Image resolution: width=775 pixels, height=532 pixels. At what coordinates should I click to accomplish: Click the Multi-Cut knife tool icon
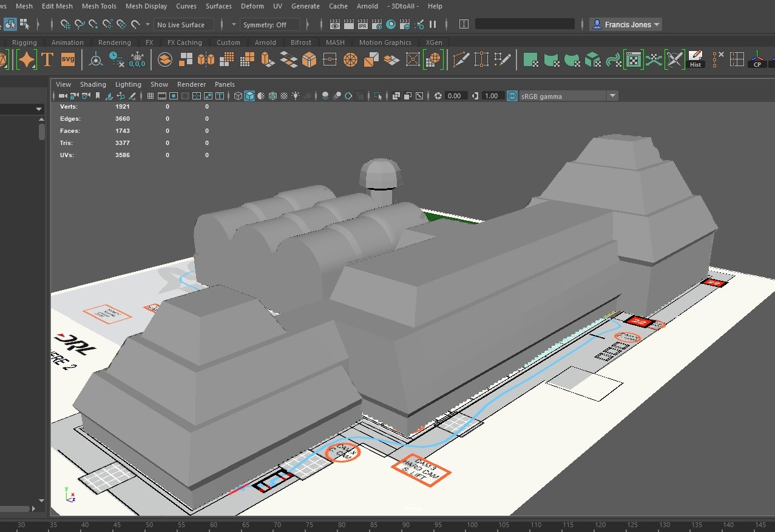pyautogui.click(x=461, y=60)
